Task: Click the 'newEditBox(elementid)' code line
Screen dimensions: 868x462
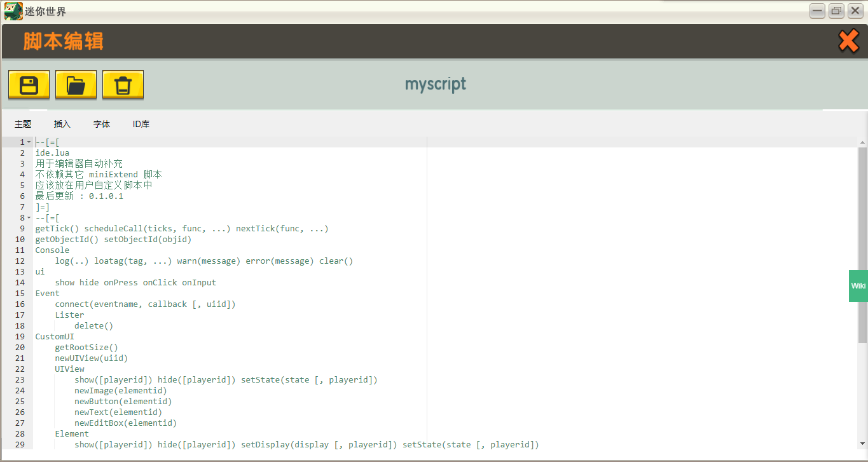Action: (125, 423)
